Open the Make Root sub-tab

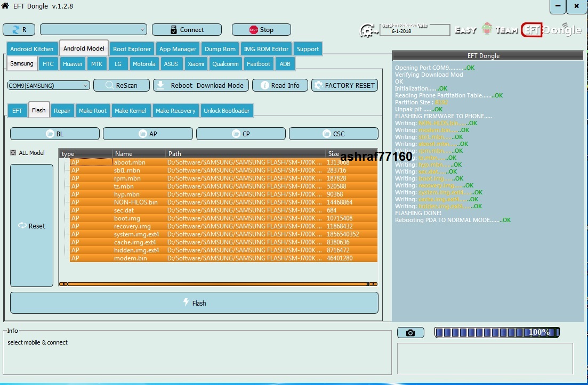pos(93,110)
